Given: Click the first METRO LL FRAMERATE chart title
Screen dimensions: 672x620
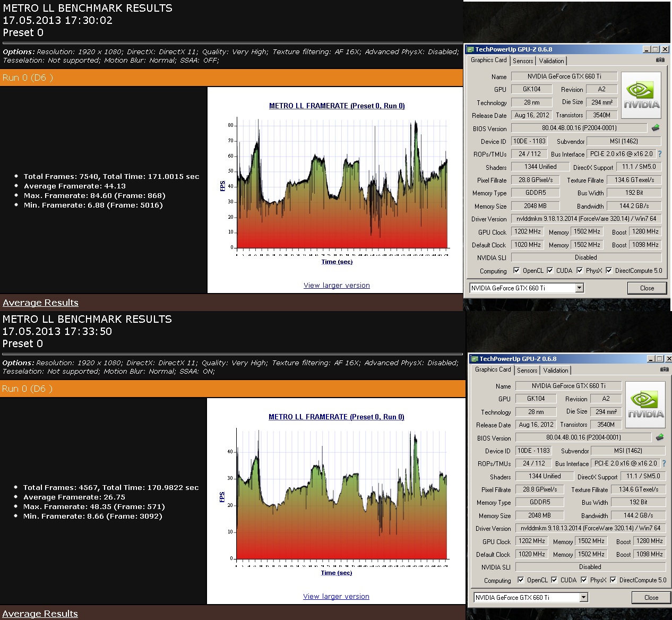Looking at the screenshot, I should 337,106.
